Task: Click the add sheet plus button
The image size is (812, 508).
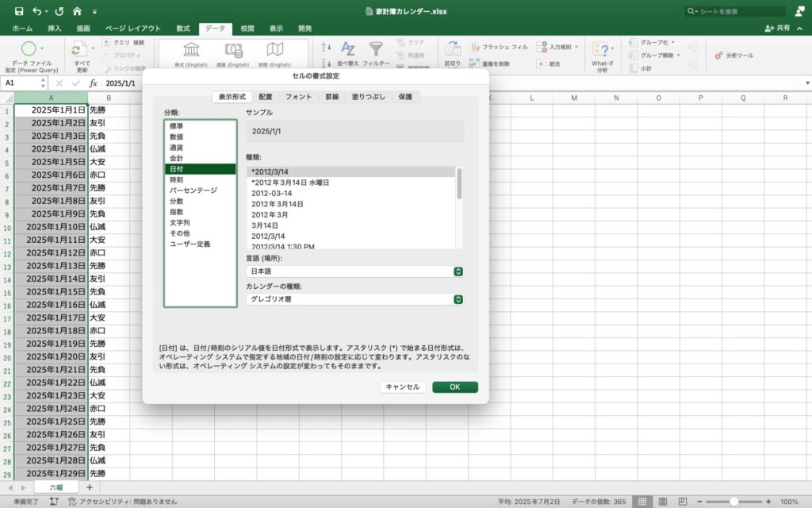Action: point(90,487)
